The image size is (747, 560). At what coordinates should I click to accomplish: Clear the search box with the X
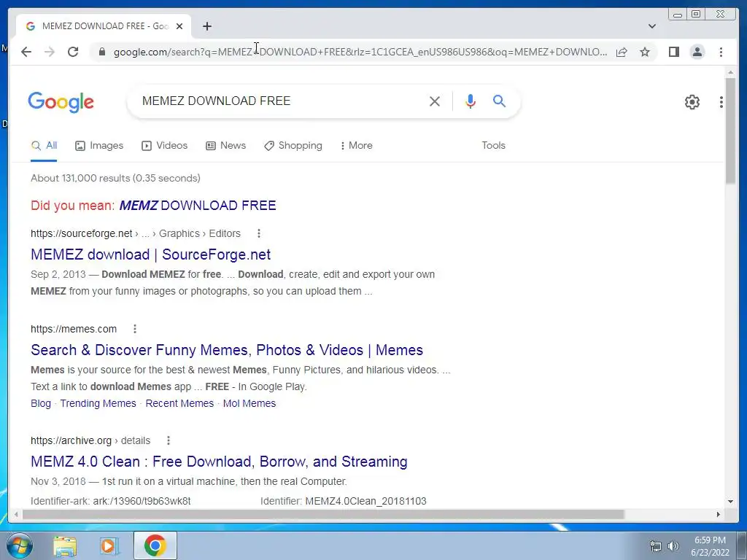[x=435, y=101]
